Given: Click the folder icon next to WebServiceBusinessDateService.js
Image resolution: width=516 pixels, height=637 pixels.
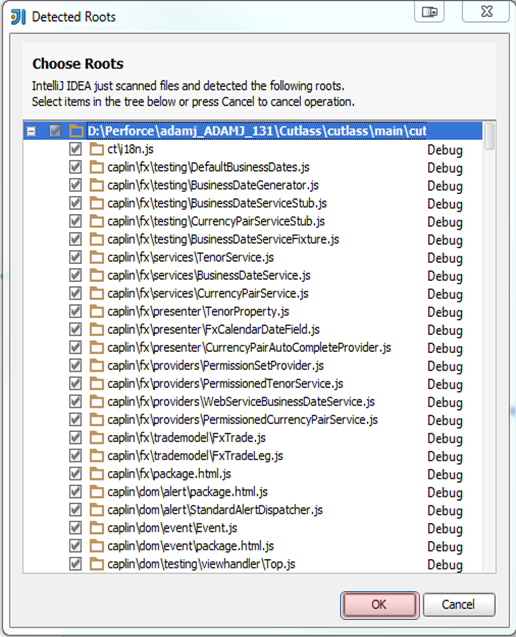Looking at the screenshot, I should point(96,401).
